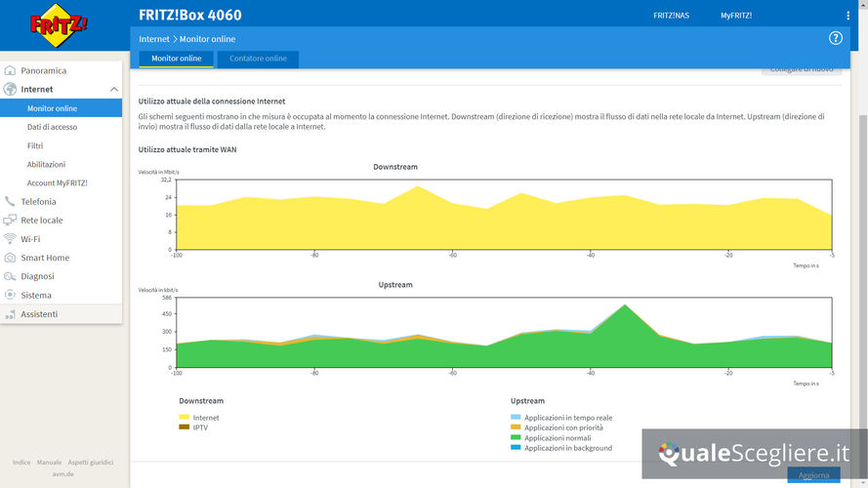Image resolution: width=868 pixels, height=488 pixels.
Task: Open the help question mark icon
Action: 835,38
